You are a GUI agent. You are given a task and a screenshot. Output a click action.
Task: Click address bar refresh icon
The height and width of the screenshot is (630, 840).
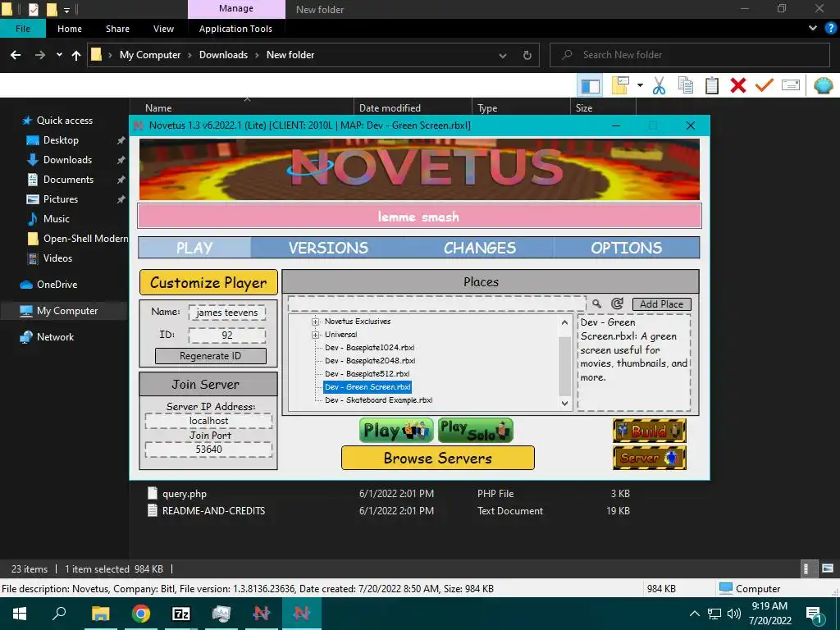click(527, 55)
